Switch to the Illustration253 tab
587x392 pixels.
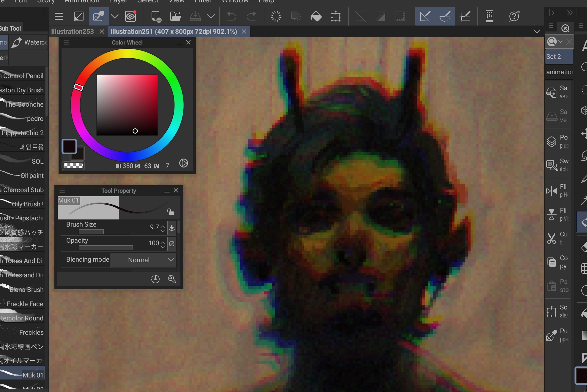pos(72,31)
